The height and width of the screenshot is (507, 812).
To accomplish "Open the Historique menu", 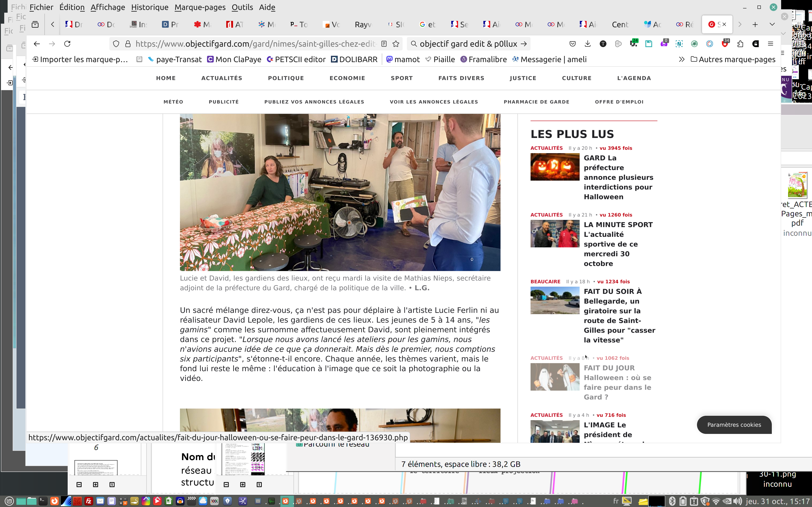I will click(150, 7).
